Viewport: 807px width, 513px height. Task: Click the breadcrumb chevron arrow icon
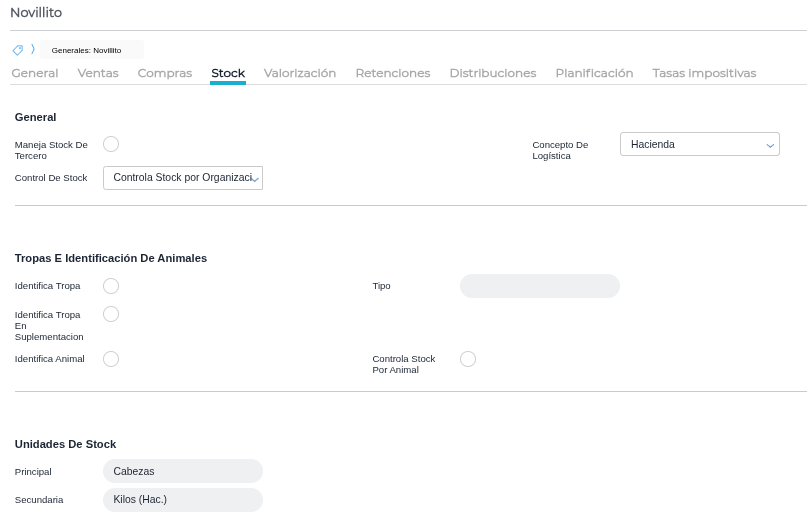[33, 49]
